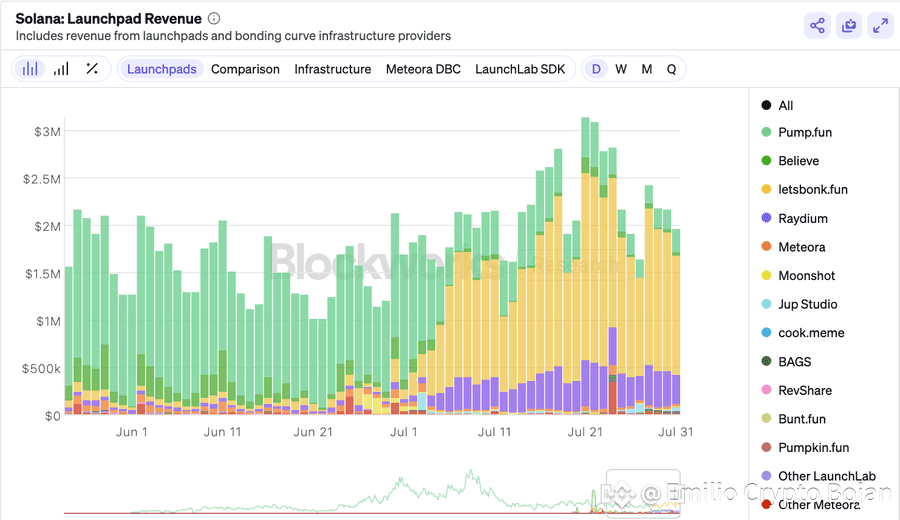Click the $3M y-axis label
Viewport: 900px width, 520px height.
point(47,131)
